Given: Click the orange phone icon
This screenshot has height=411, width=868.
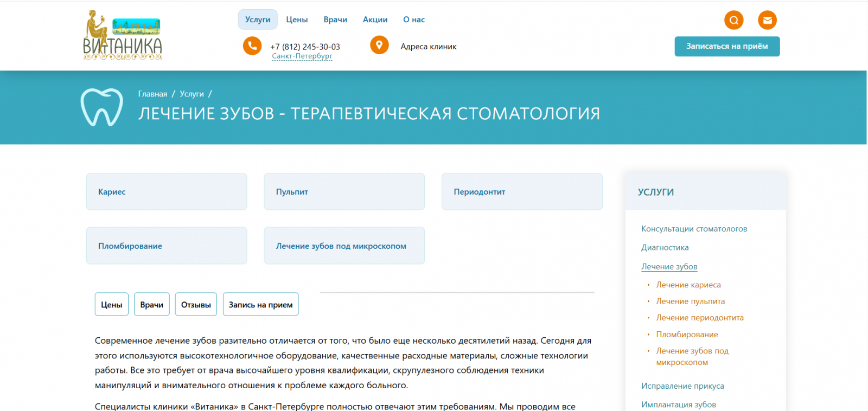Looking at the screenshot, I should pos(252,46).
